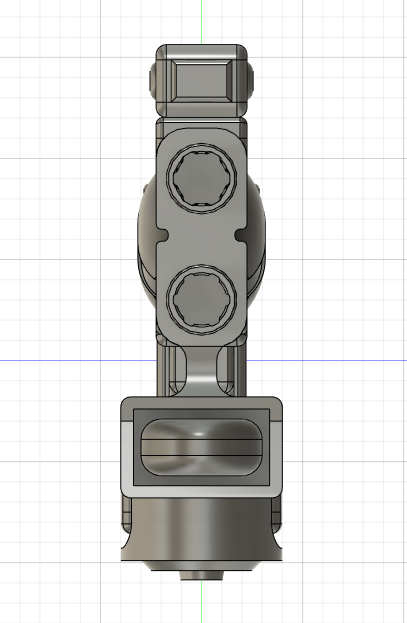This screenshot has height=623, width=407.
Task: Click the green vertical axis line above model
Action: click(202, 22)
